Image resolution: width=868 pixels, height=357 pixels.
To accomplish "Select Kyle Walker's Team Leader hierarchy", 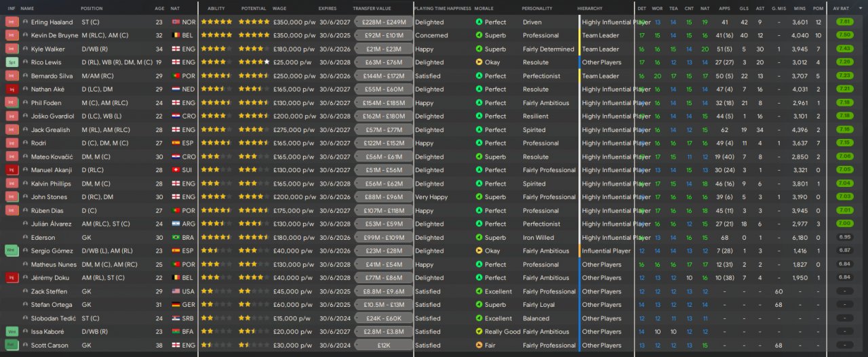I will click(600, 49).
